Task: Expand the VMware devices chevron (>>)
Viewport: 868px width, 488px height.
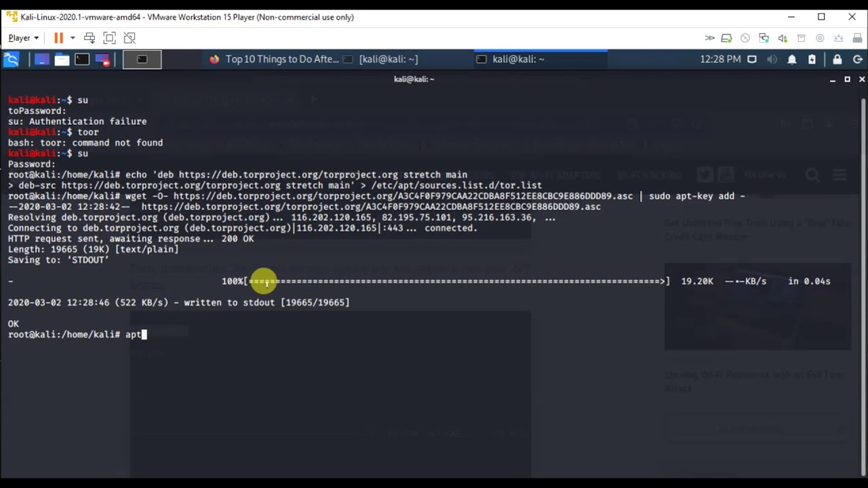Action: [x=709, y=38]
